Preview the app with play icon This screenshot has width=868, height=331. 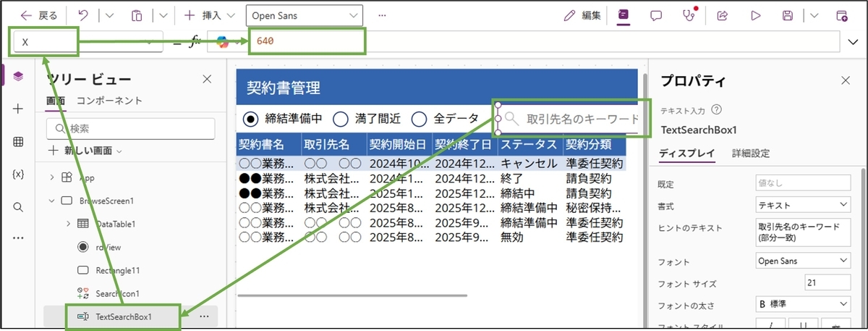pyautogui.click(x=756, y=15)
